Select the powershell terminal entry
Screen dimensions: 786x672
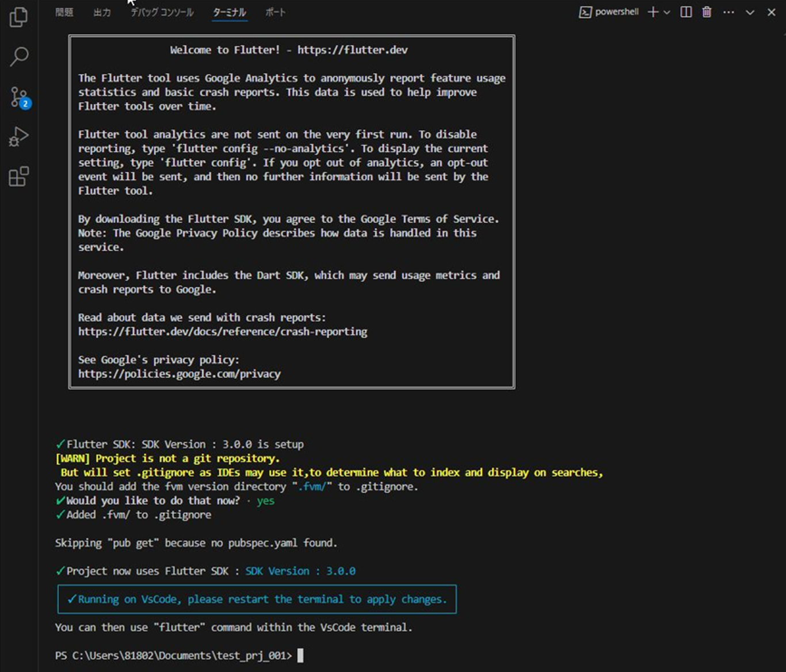coord(610,12)
